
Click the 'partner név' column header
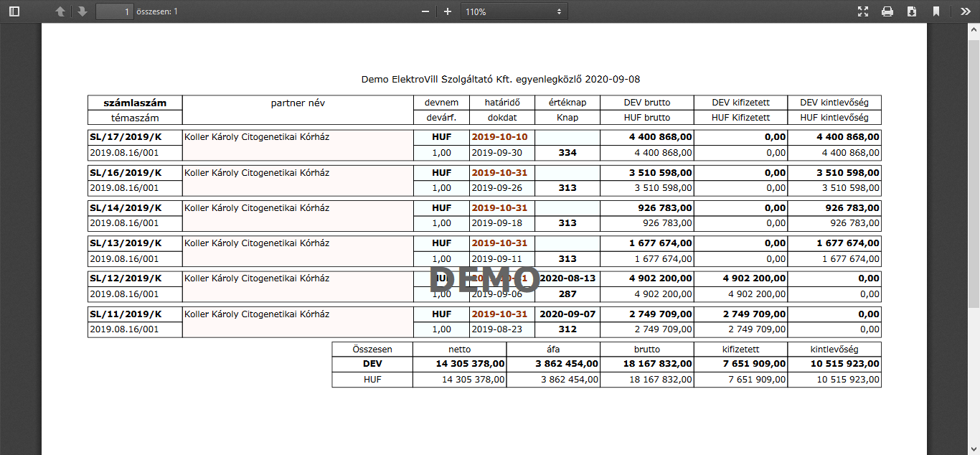point(298,103)
